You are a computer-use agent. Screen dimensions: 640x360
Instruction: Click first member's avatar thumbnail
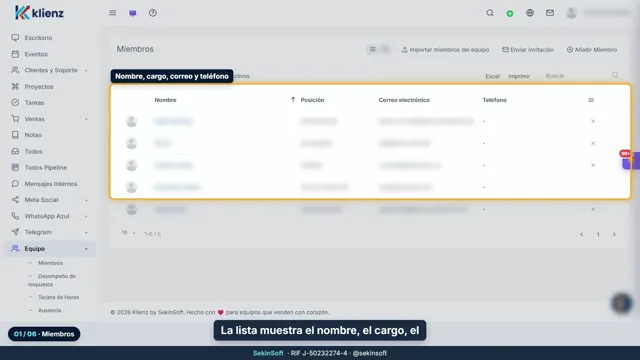click(131, 121)
